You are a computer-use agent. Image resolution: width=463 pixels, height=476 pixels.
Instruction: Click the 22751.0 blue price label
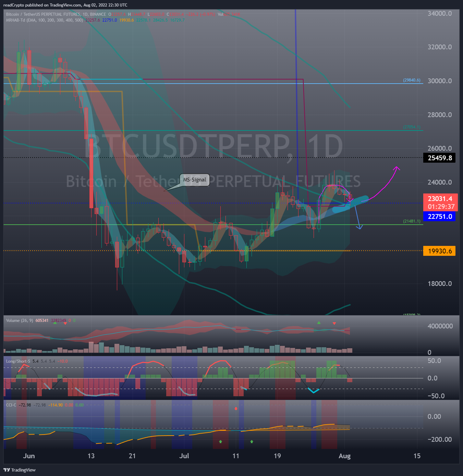point(440,216)
